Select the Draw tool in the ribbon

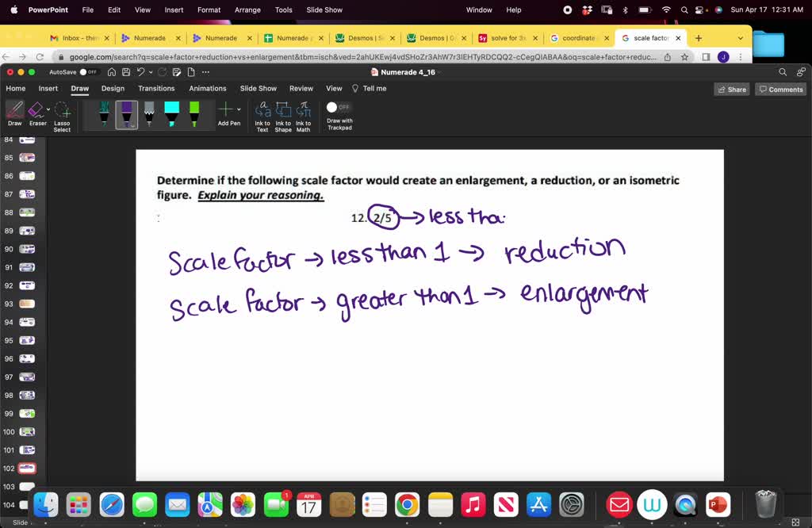tap(14, 113)
